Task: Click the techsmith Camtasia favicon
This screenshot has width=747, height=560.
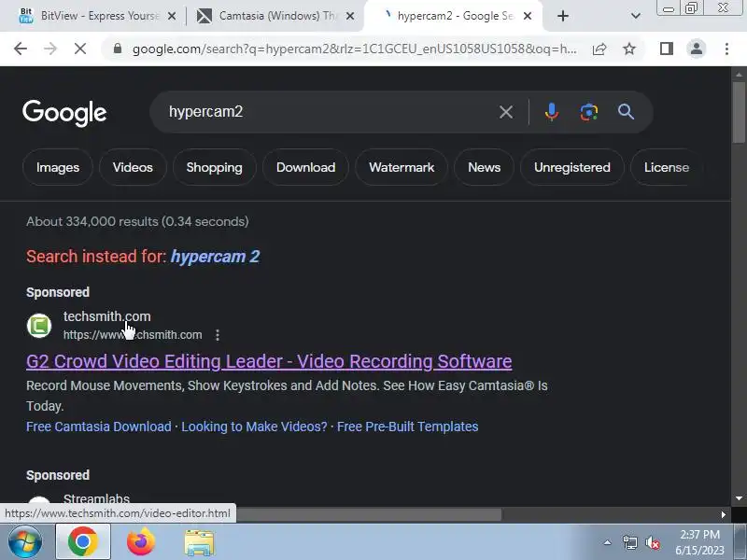Action: 39,326
